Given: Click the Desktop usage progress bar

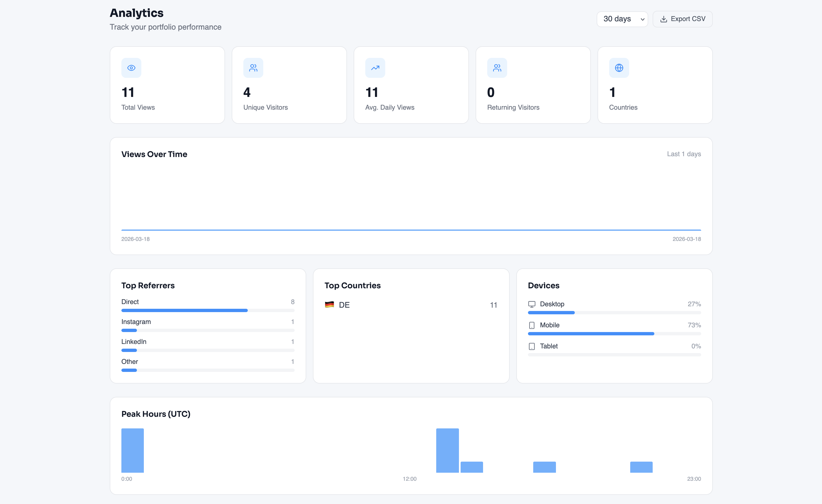Looking at the screenshot, I should coord(614,313).
